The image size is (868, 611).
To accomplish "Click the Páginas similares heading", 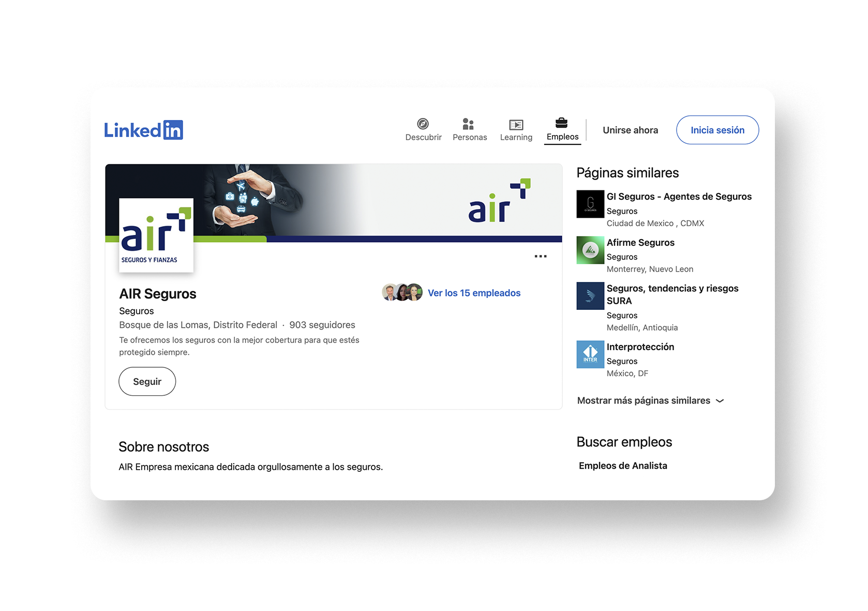I will [x=627, y=173].
